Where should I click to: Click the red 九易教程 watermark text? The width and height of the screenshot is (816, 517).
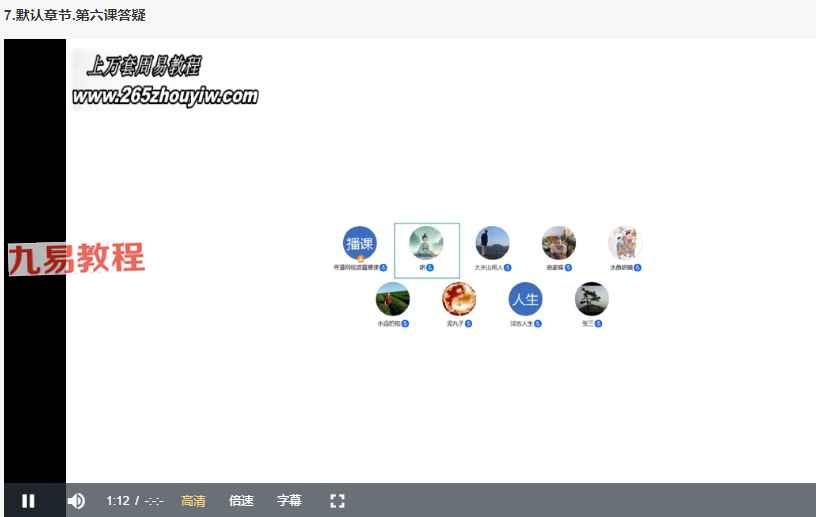tap(76, 259)
